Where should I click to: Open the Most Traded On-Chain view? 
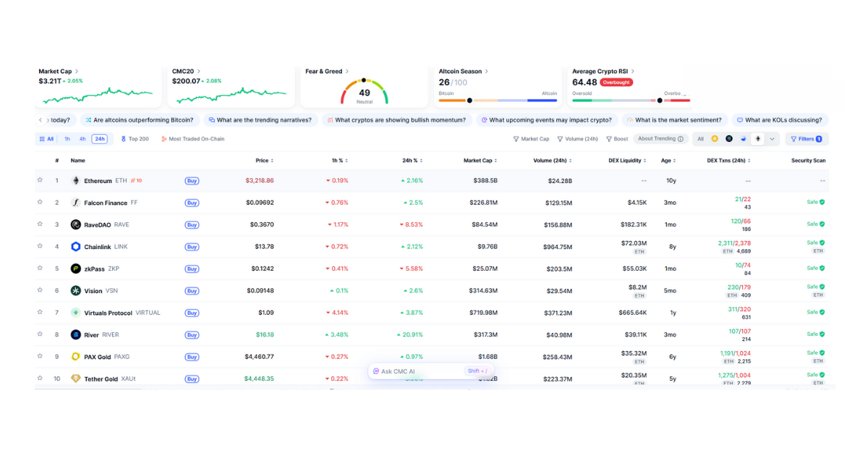(192, 138)
